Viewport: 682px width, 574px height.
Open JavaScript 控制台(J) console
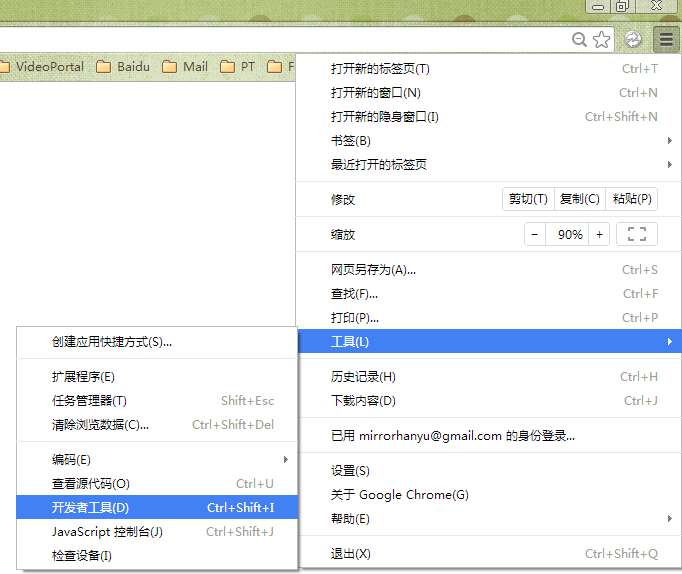click(157, 531)
